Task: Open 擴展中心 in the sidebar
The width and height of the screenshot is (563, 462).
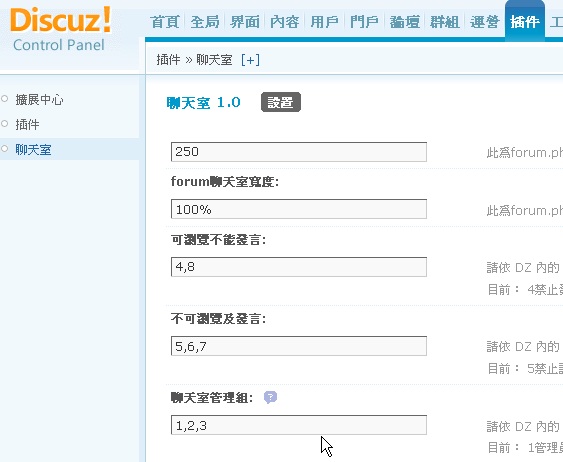Action: [39, 99]
